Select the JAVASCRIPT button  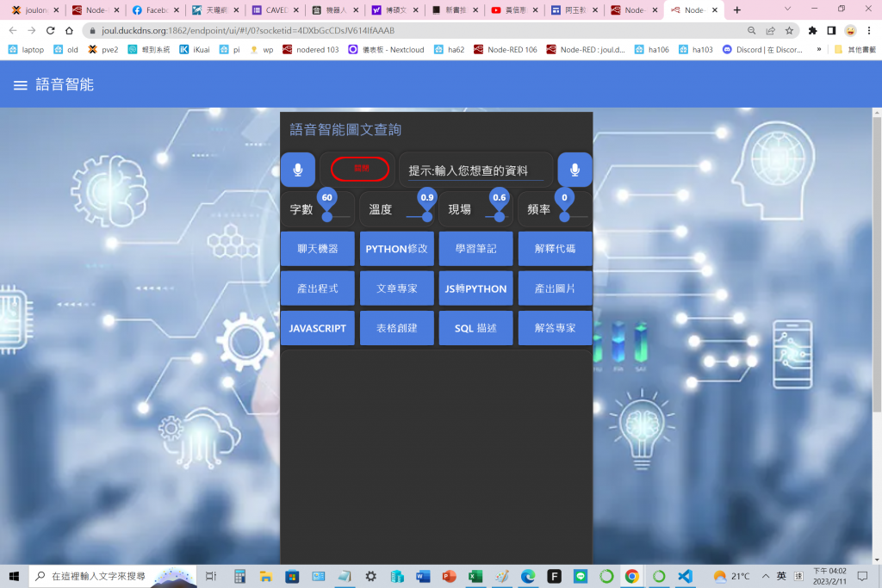317,328
